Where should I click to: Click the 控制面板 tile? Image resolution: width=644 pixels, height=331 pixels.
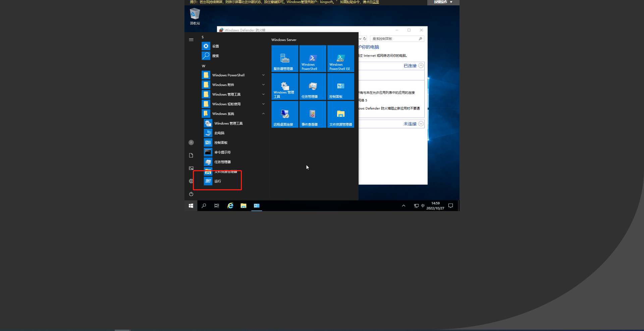point(340,86)
